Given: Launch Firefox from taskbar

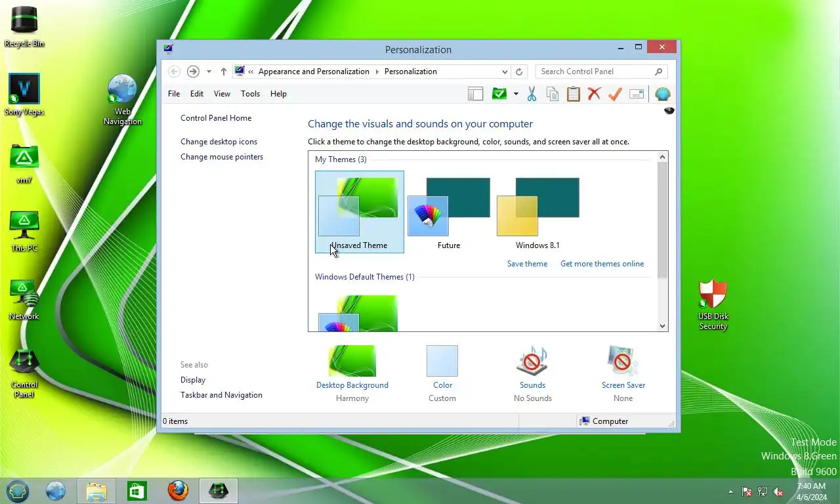Looking at the screenshot, I should tap(178, 491).
